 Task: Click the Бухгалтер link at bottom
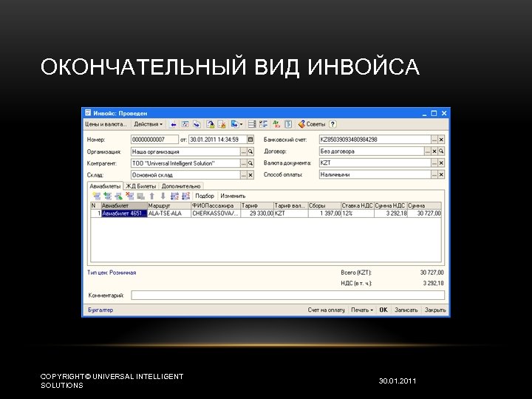[x=100, y=310]
